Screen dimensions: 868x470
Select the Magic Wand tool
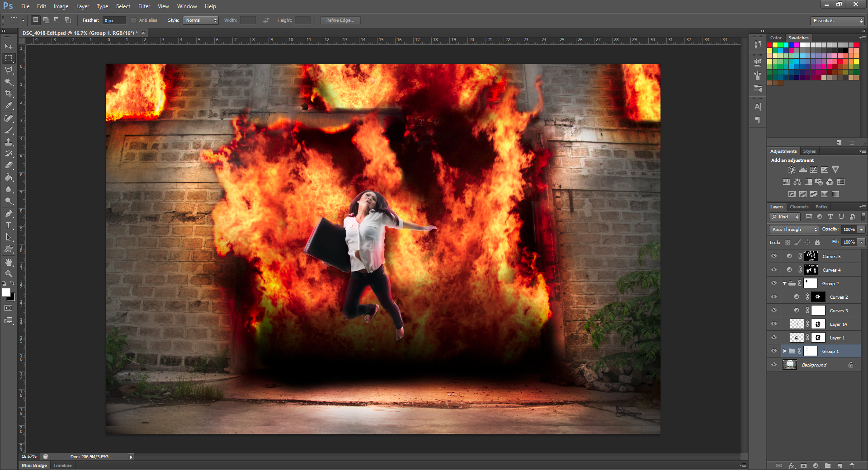[9, 82]
